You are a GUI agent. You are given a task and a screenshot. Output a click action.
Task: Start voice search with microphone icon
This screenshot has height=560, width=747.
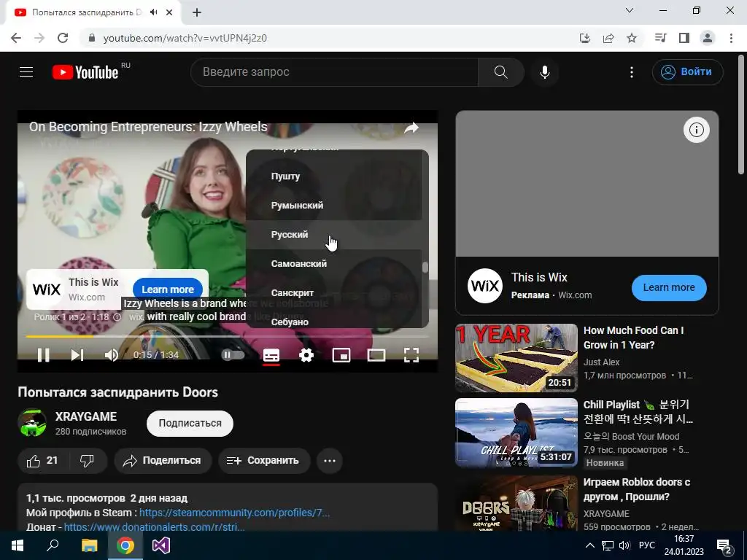(544, 72)
